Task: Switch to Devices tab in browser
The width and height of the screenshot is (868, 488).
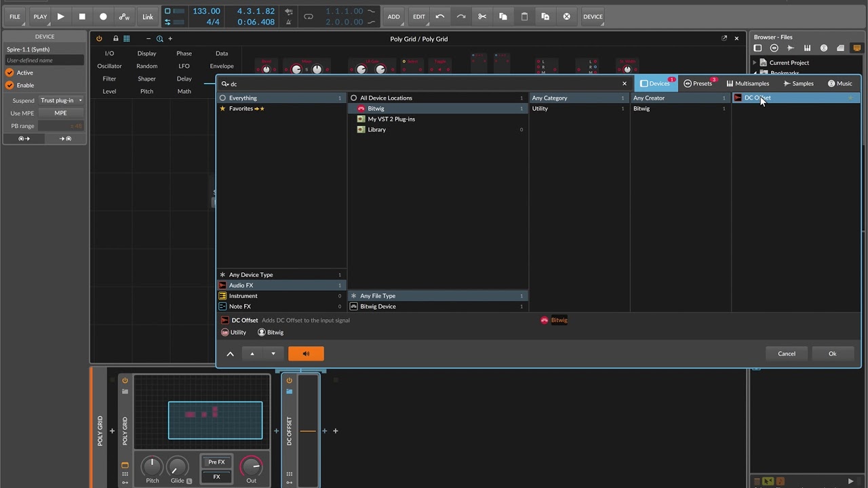Action: 656,83
